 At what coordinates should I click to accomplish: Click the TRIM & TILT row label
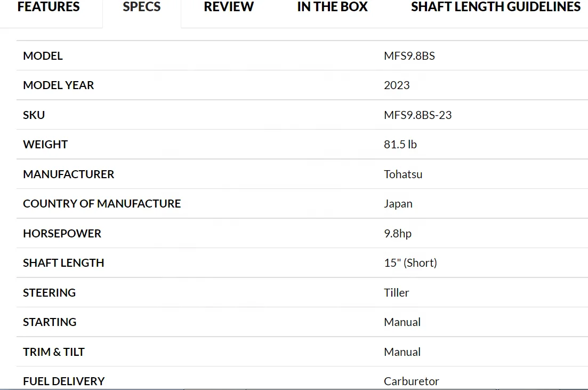(x=54, y=352)
